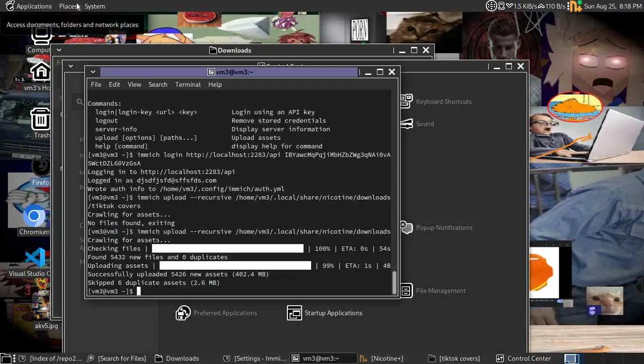Screen dimensions: 644x364
Task: Open the terminal's File menu
Action: coord(96,84)
